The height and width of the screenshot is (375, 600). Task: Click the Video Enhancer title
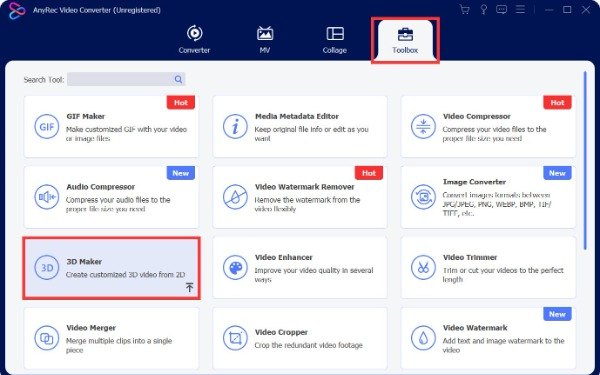click(x=284, y=257)
